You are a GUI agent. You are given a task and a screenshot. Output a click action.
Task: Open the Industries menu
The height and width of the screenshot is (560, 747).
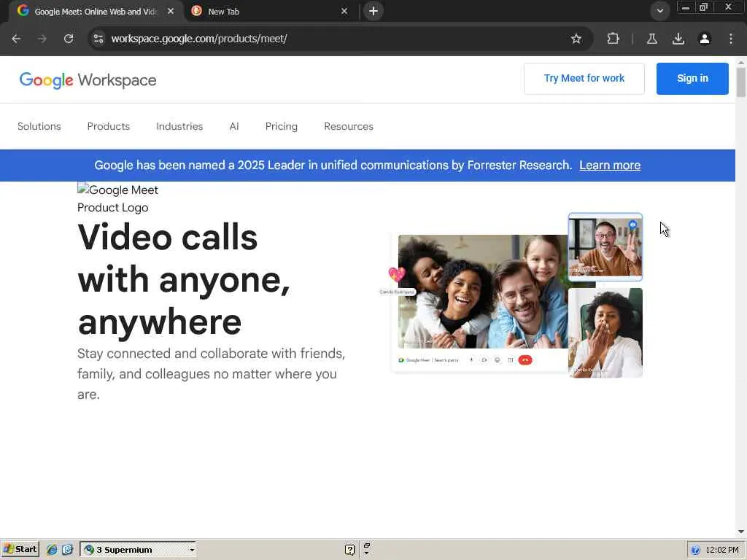click(179, 126)
